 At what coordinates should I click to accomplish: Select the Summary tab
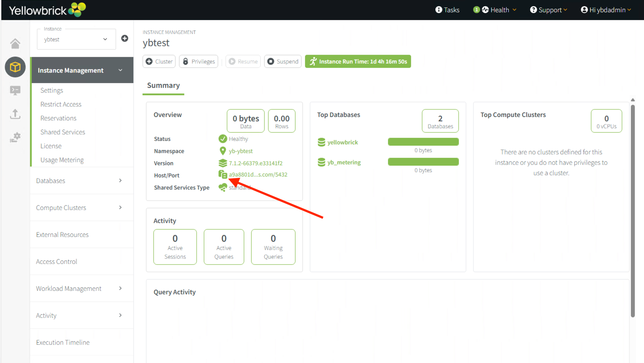click(x=163, y=86)
